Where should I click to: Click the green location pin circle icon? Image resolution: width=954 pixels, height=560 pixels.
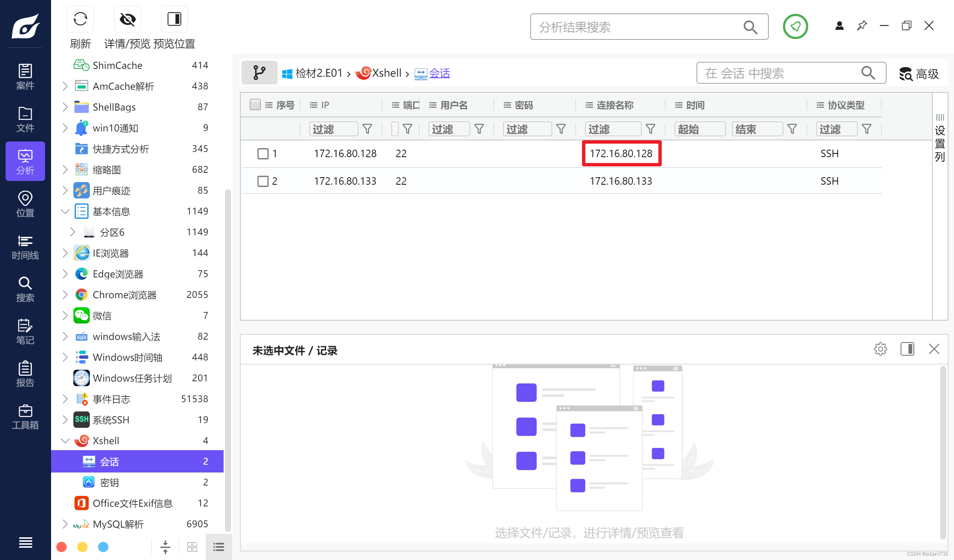pyautogui.click(x=795, y=26)
